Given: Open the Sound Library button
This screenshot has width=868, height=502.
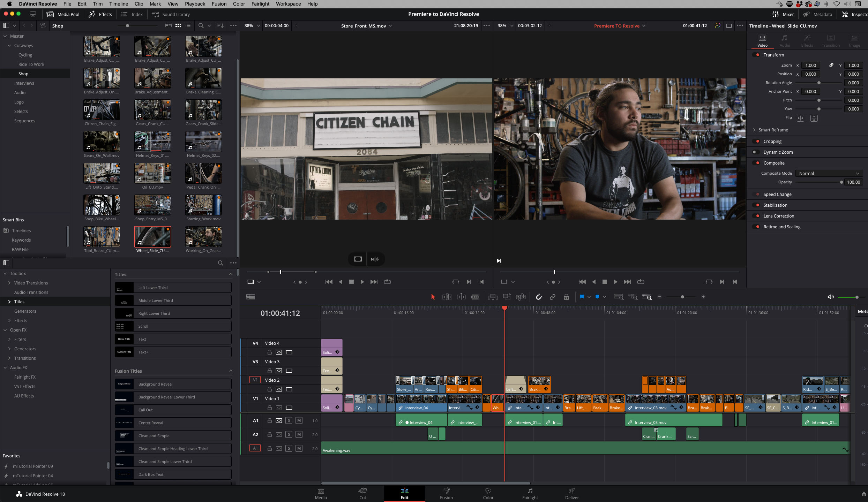Looking at the screenshot, I should coord(171,14).
